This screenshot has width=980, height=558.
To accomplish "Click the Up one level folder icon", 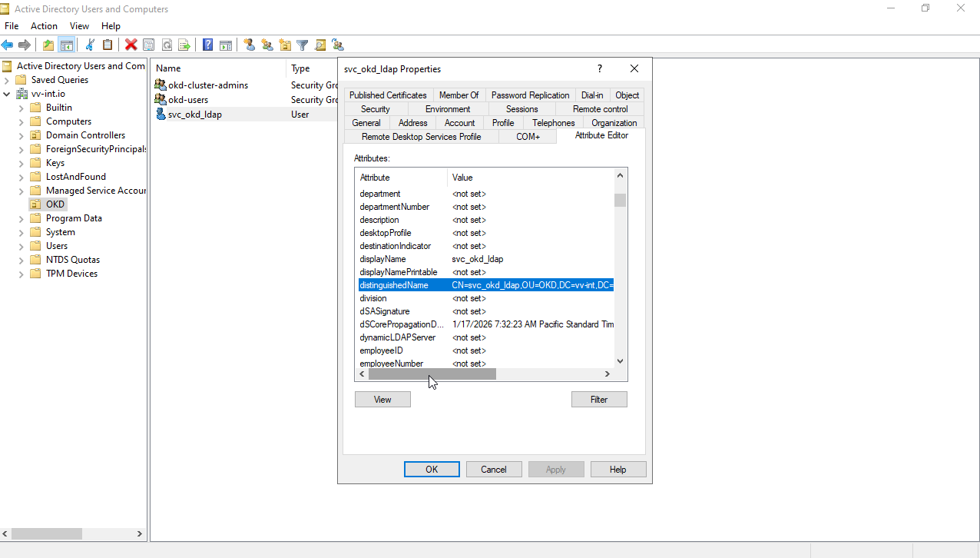I will (x=48, y=45).
